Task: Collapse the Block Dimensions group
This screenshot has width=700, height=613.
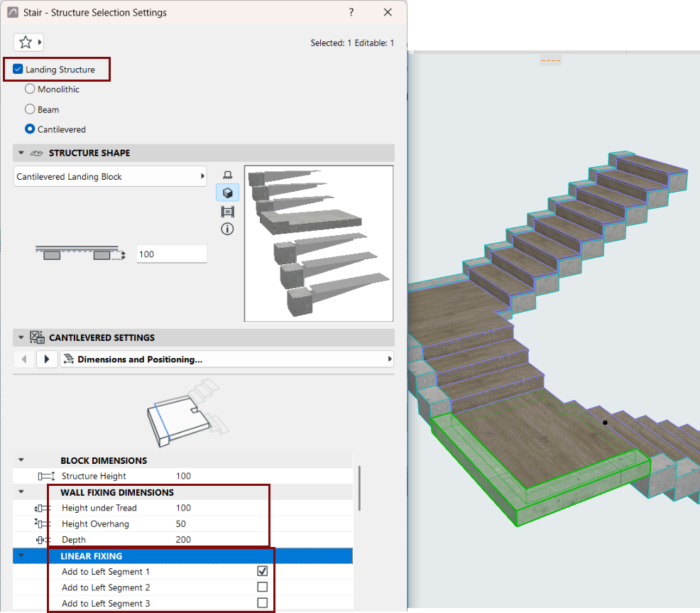Action: 21,460
